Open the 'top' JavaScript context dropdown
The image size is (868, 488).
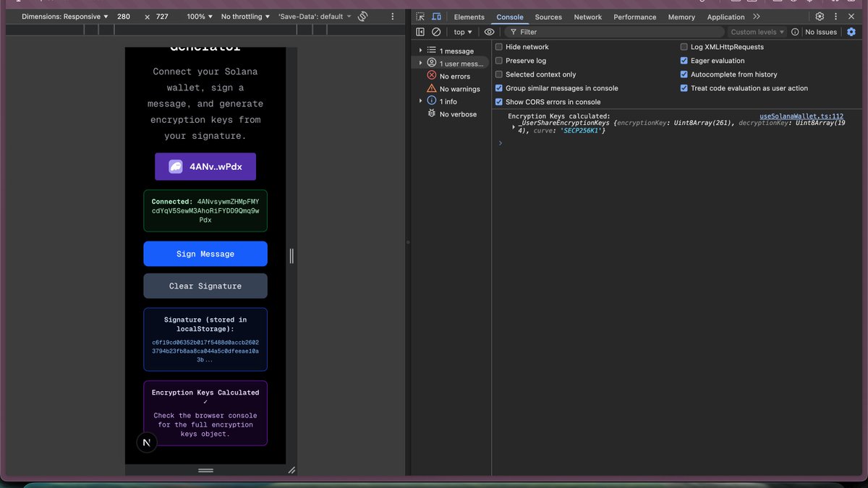pos(463,32)
